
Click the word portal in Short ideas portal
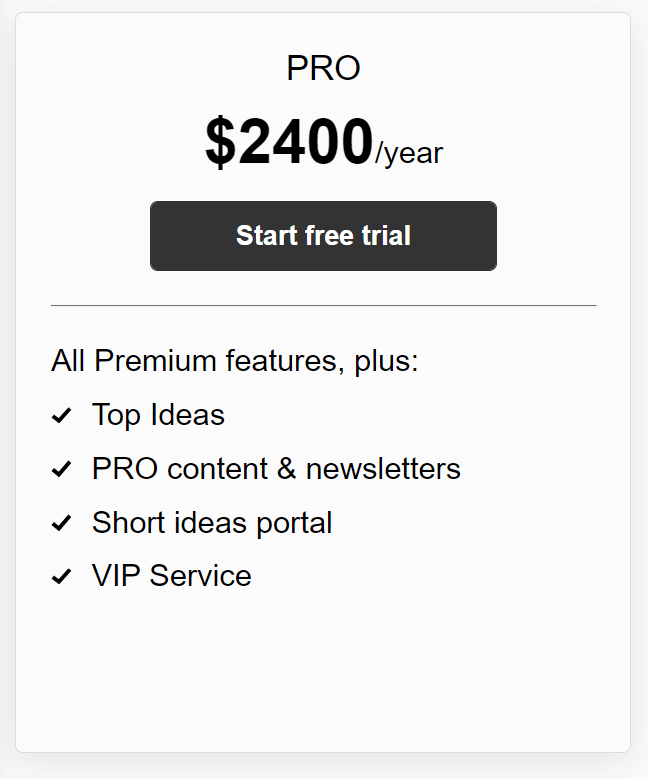click(294, 524)
